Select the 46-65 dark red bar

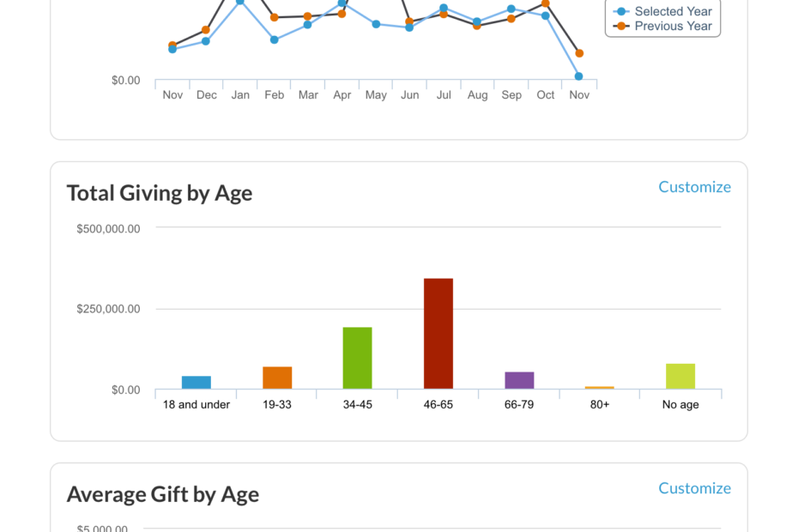(438, 334)
